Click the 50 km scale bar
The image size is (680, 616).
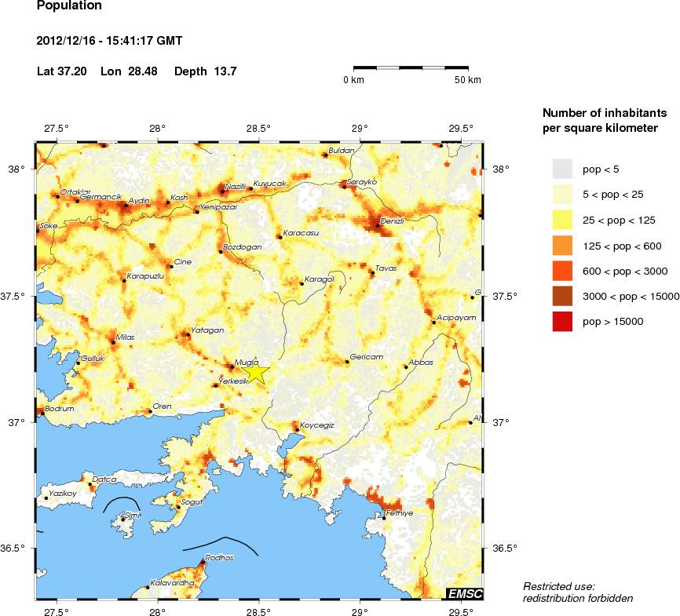pyautogui.click(x=411, y=69)
